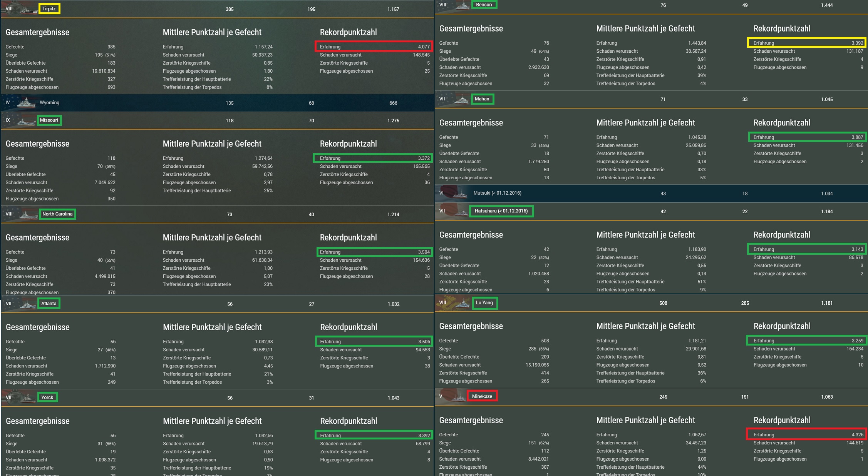Click the Atlanta cruiser icon
This screenshot has width=868, height=476.
point(28,304)
